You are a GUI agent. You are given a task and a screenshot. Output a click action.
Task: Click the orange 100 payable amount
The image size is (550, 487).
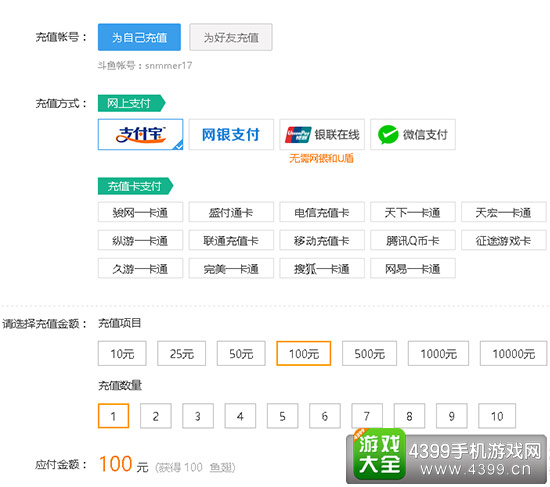click(x=116, y=463)
